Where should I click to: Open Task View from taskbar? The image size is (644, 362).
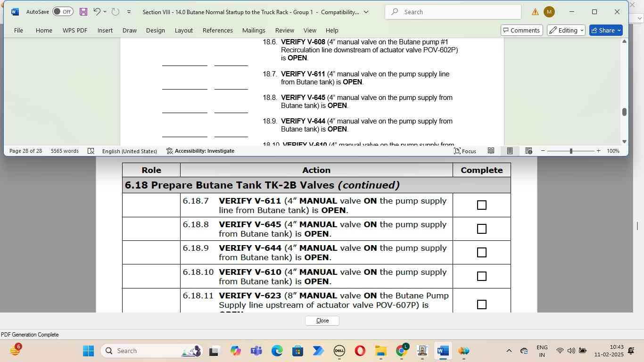coord(215,351)
